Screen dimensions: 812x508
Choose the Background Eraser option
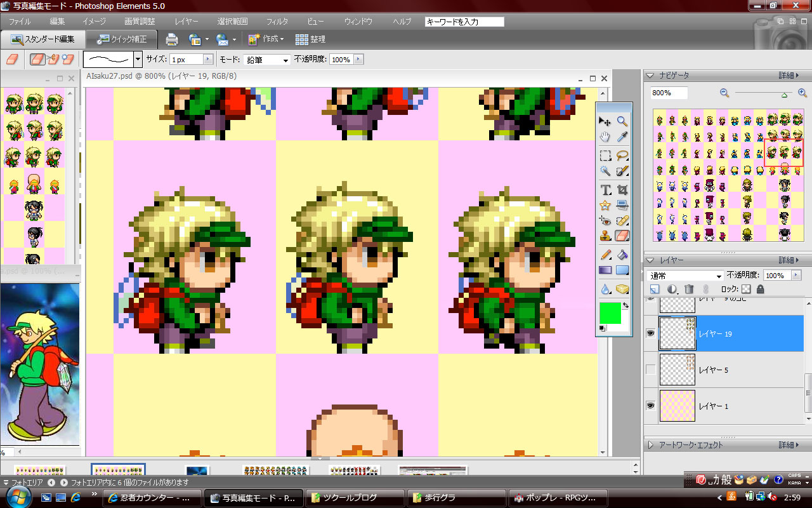54,59
